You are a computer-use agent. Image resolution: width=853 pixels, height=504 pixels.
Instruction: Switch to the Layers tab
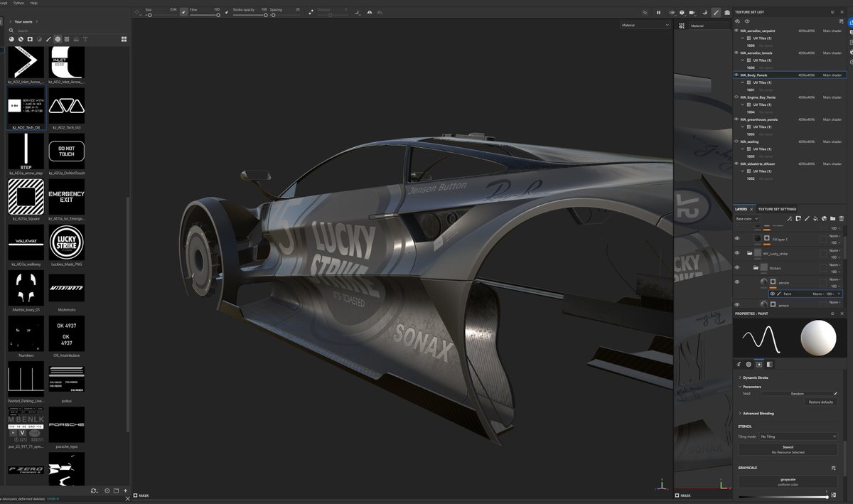pos(741,209)
